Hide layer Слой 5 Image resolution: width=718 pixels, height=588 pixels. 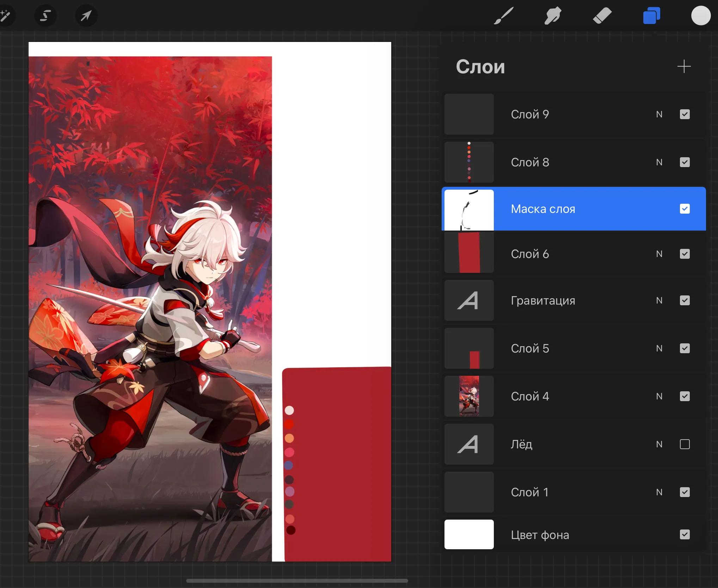[x=685, y=348]
